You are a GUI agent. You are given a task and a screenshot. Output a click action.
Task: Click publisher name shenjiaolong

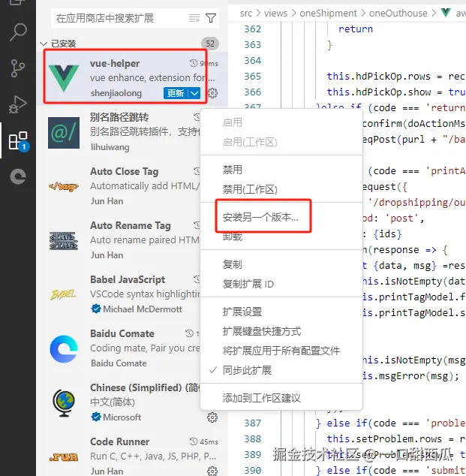pyautogui.click(x=116, y=93)
